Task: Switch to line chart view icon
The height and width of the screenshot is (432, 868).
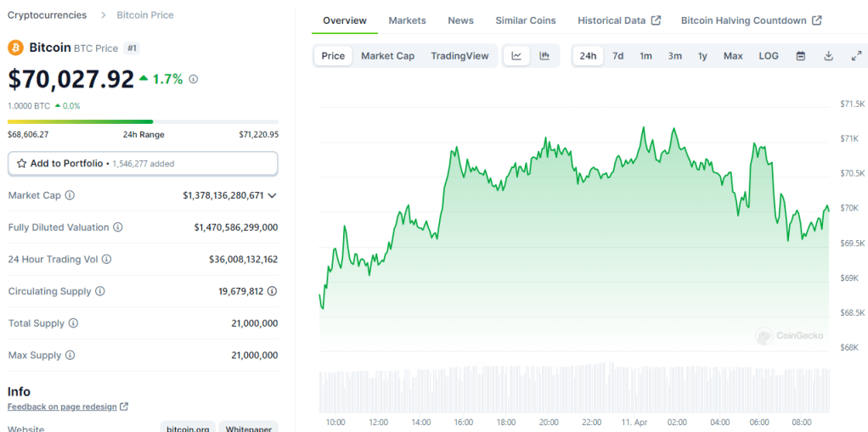Action: point(516,56)
